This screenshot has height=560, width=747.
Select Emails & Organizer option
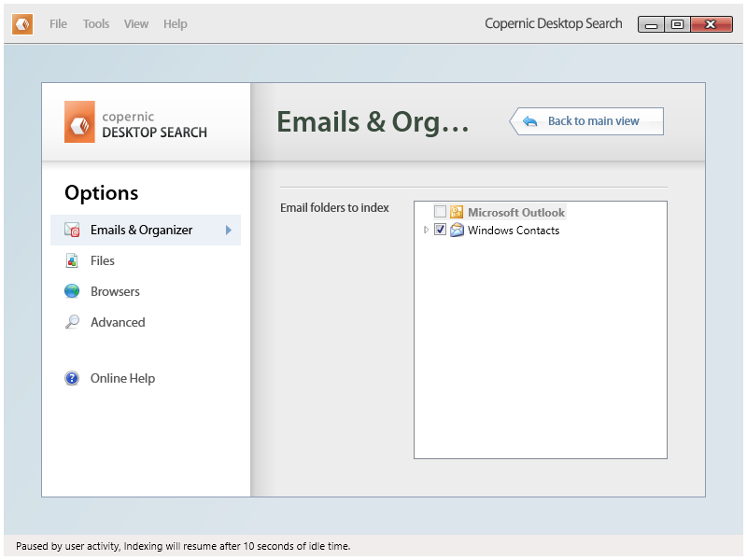click(x=146, y=230)
